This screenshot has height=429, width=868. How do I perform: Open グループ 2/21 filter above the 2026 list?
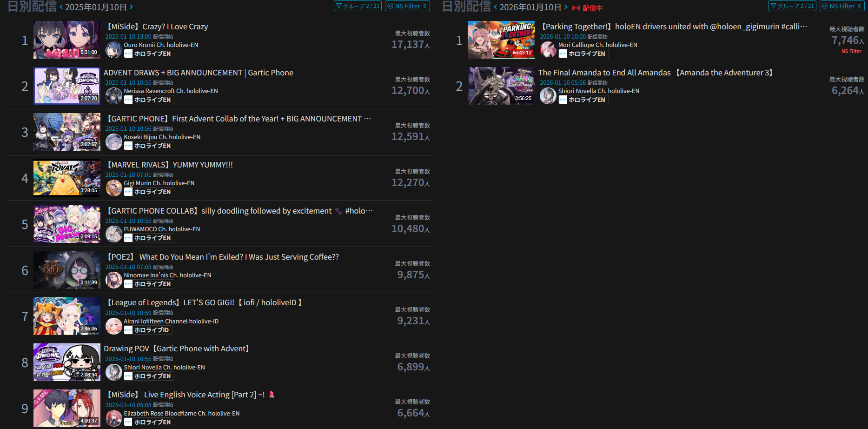point(792,6)
